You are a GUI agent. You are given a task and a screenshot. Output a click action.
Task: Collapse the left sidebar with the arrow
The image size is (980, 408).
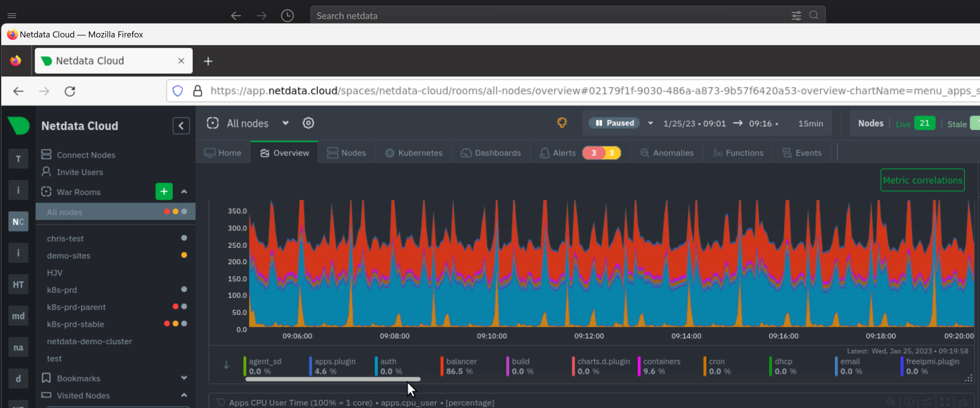point(181,126)
